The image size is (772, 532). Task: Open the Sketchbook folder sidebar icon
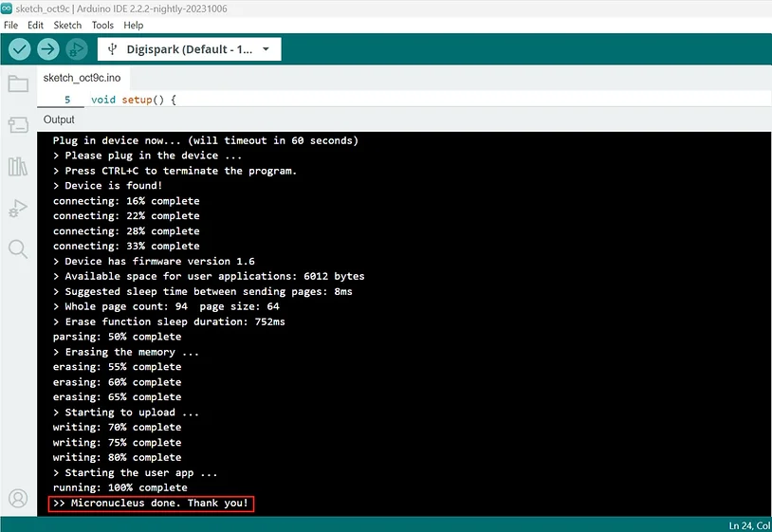coord(18,83)
